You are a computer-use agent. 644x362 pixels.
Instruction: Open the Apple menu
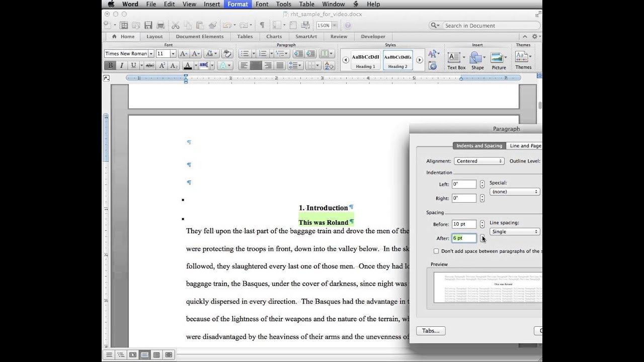111,4
